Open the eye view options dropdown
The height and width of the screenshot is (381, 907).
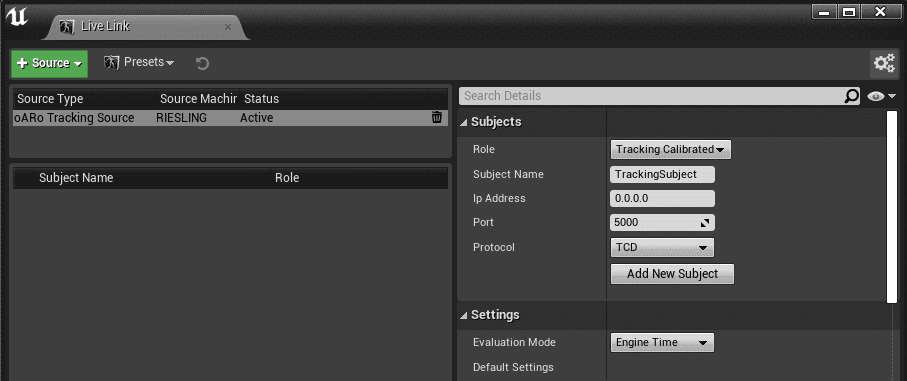[881, 96]
